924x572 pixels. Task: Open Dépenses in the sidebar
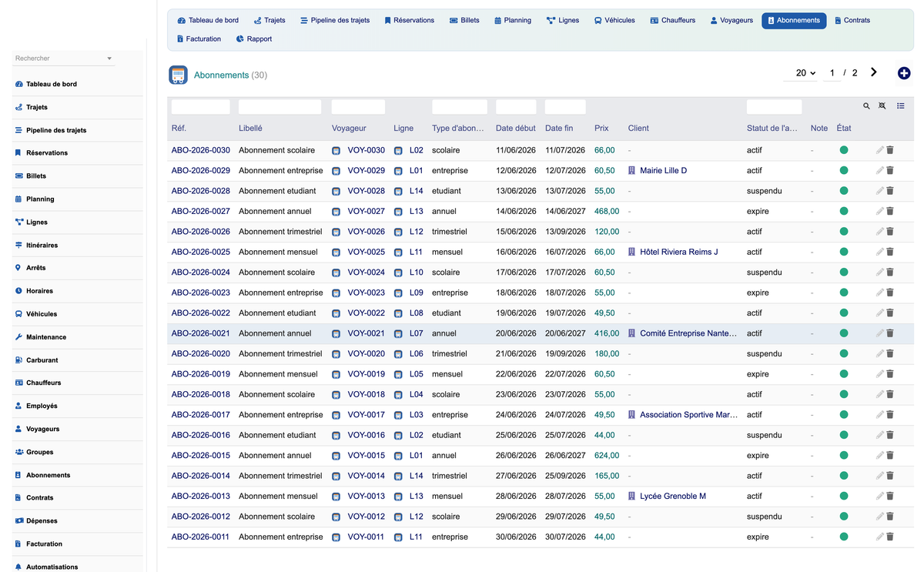42,521
